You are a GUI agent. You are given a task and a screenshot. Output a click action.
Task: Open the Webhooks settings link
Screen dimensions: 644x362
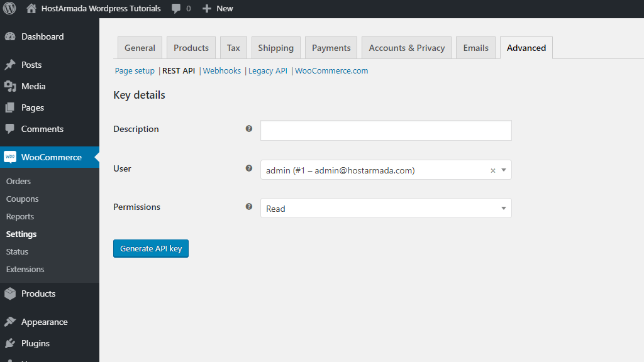221,70
